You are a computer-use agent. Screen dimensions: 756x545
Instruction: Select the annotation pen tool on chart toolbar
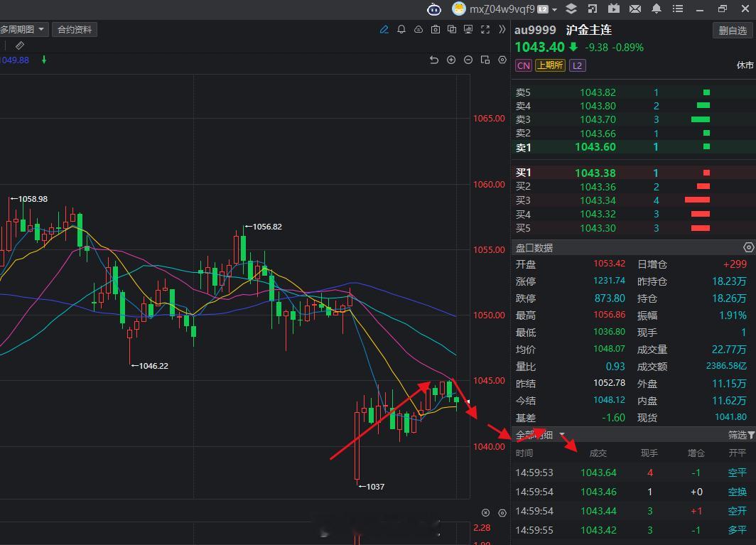click(384, 29)
